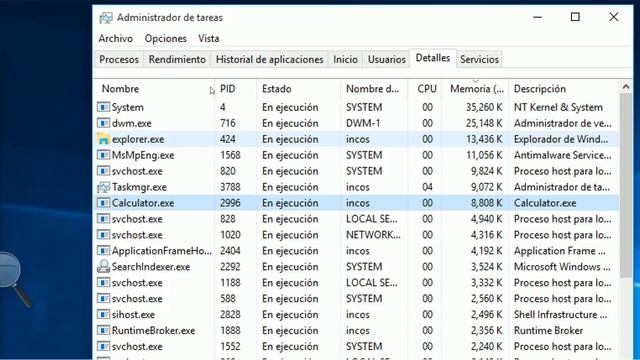This screenshot has height=360, width=640.
Task: Click icon of svchost.exe PID 820
Action: pos(103,171)
